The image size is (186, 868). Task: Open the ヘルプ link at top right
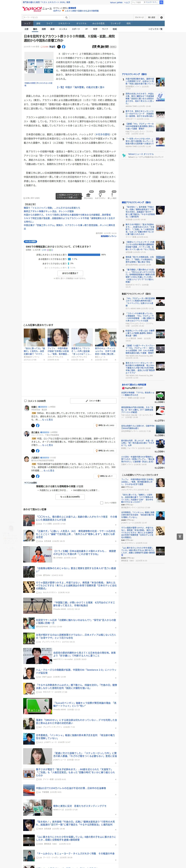127,2
